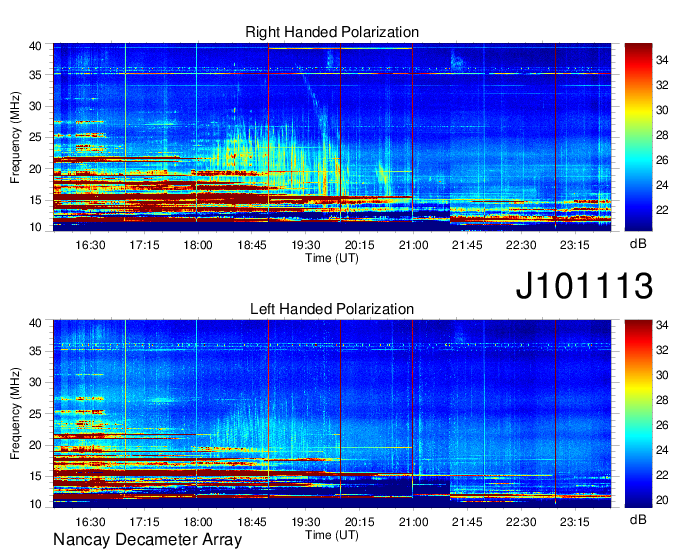Click the 21:00 tick on Left Handed plot
The image size is (680, 552).
[x=413, y=522]
